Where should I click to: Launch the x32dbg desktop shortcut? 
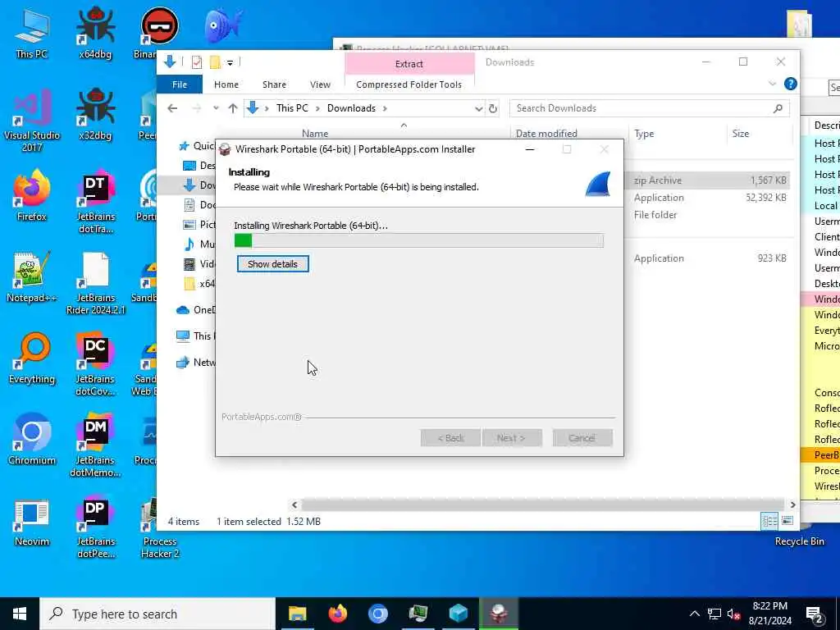tap(95, 115)
